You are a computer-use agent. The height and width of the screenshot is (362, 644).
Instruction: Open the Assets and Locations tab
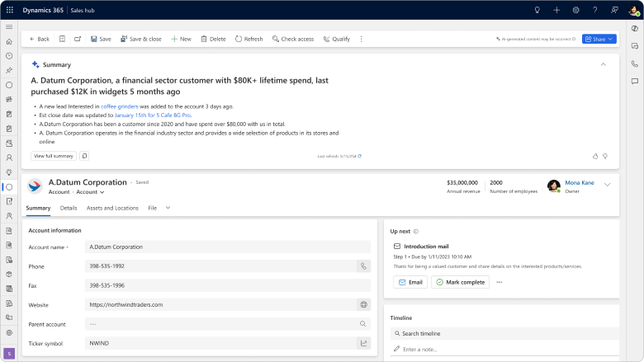coord(112,208)
